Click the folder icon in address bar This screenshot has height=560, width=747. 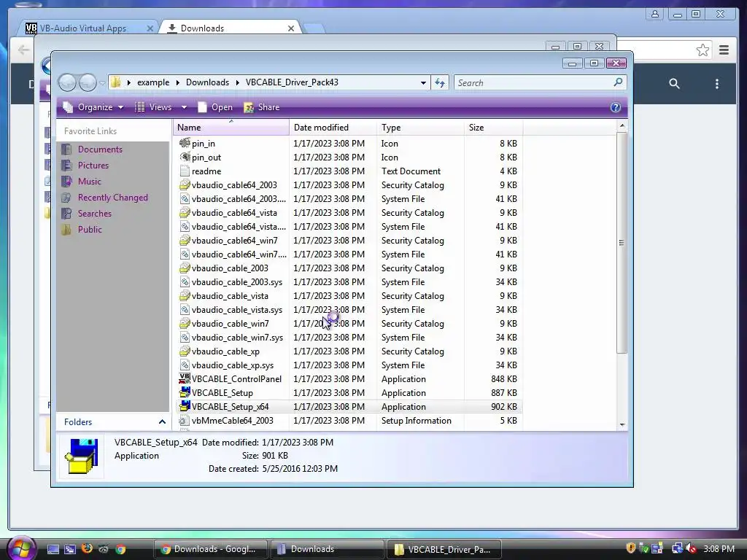116,82
